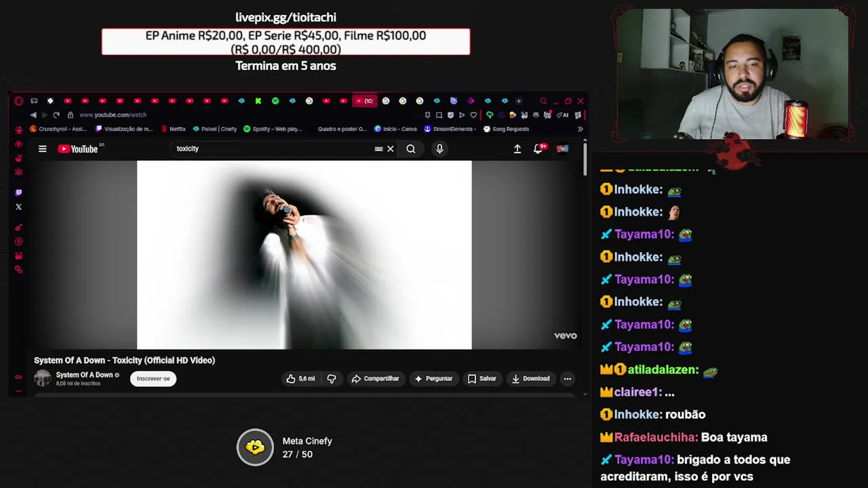This screenshot has width=868, height=488.
Task: Show hidden bookmarks with the double chevron
Action: tap(580, 129)
